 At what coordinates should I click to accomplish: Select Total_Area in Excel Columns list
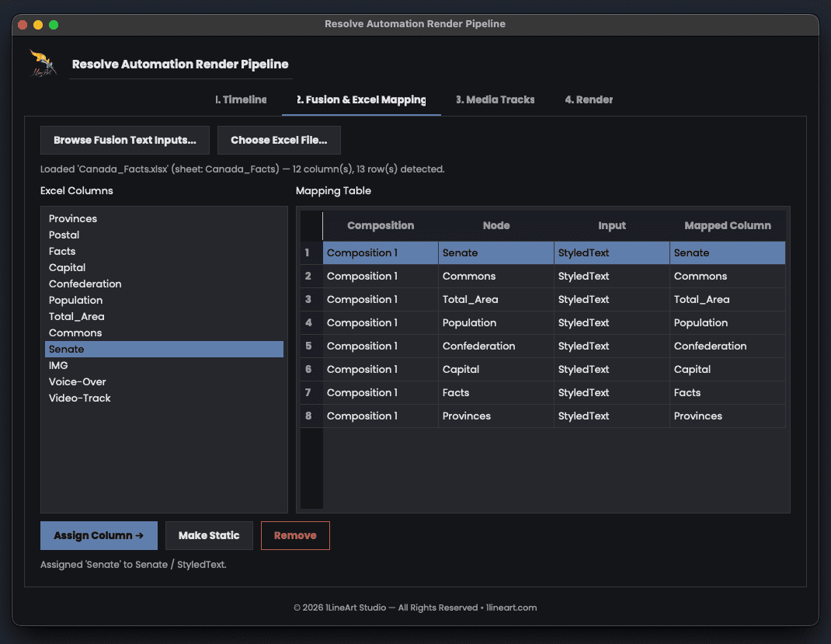click(x=165, y=316)
